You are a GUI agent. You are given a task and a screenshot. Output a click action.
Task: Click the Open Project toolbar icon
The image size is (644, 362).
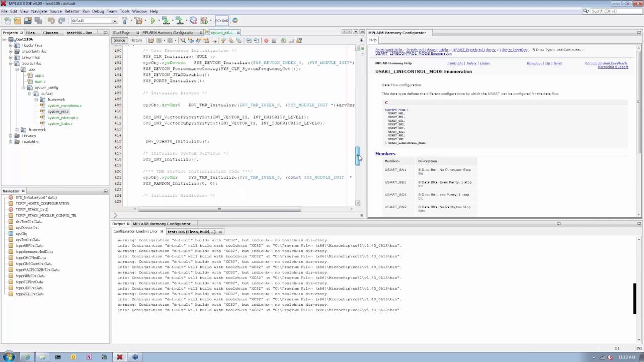pyautogui.click(x=28, y=21)
